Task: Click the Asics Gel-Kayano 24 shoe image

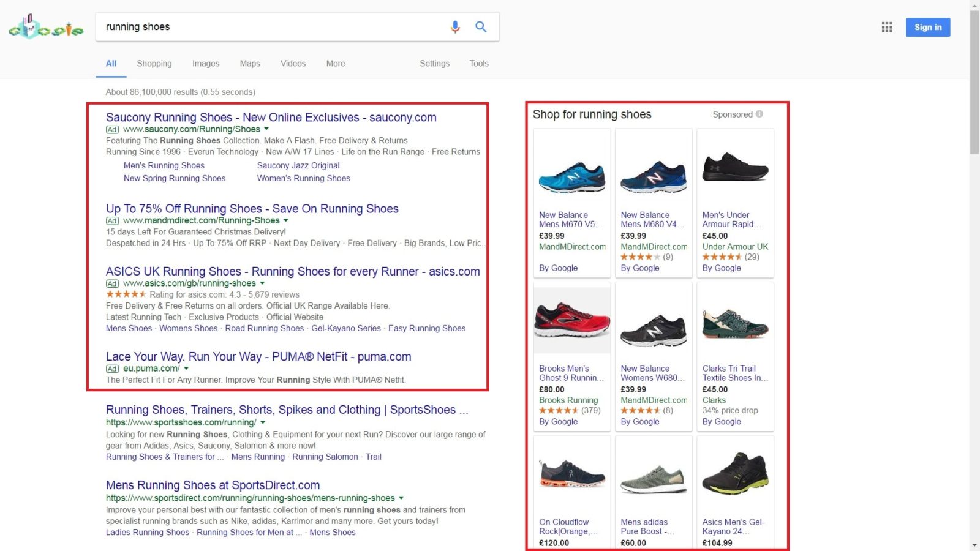Action: pyautogui.click(x=735, y=473)
